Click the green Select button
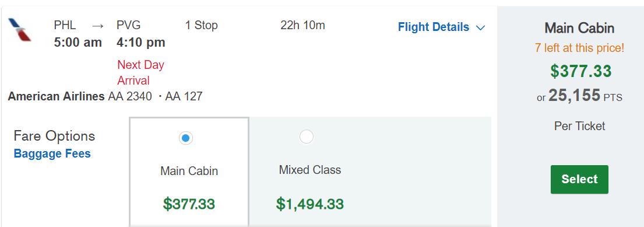 pos(579,179)
